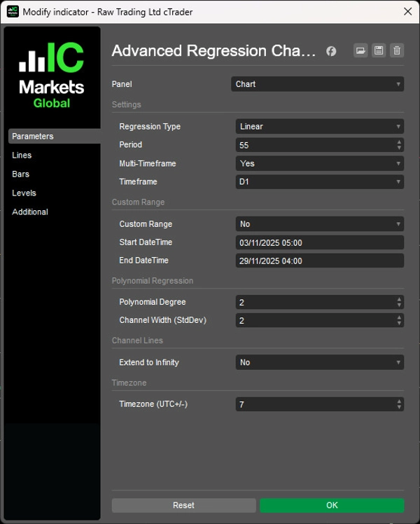Switch to the Additional tab
The image size is (420, 524).
point(30,212)
